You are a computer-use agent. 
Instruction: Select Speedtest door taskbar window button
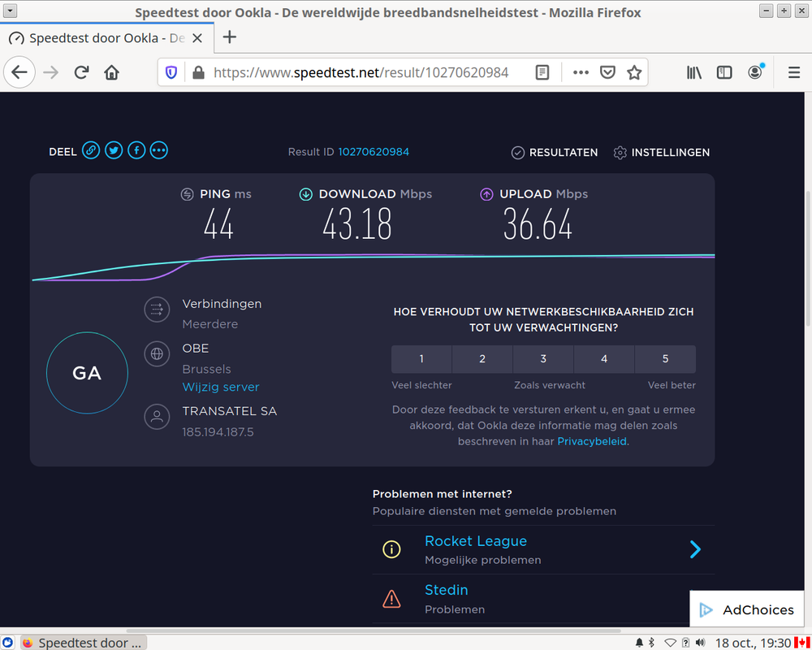tap(83, 643)
